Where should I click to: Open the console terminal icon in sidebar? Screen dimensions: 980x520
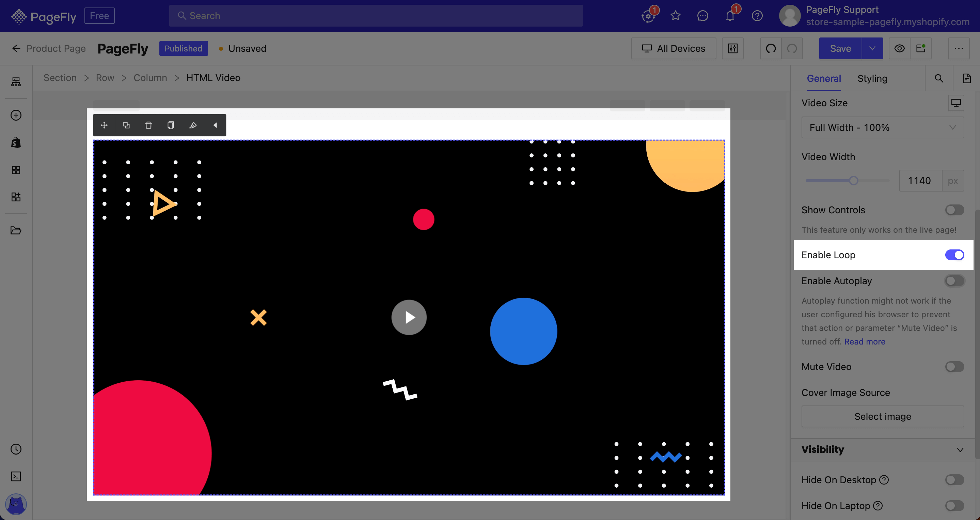pyautogui.click(x=16, y=477)
